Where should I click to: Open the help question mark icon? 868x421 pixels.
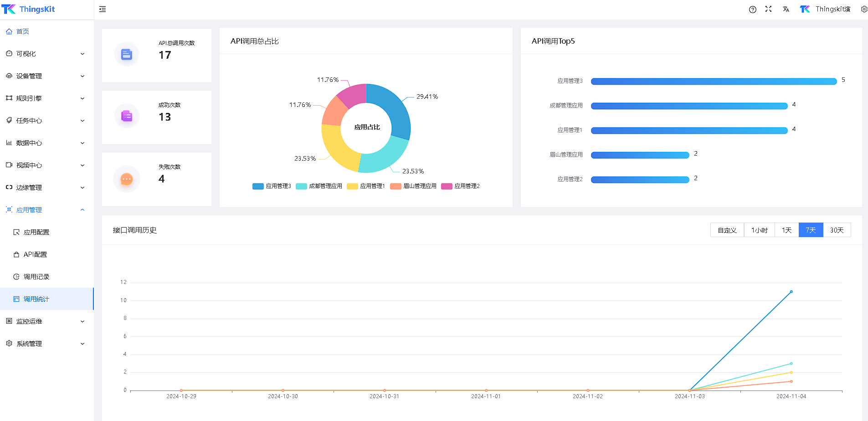(752, 10)
